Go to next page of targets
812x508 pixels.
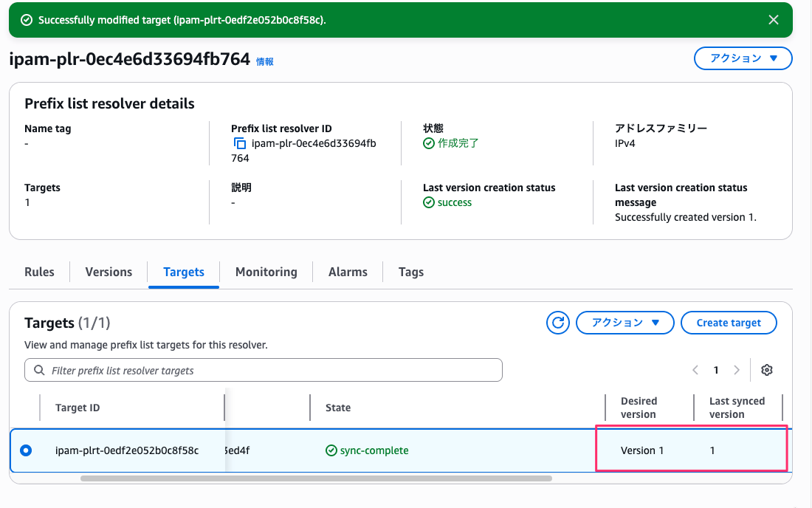pyautogui.click(x=736, y=370)
